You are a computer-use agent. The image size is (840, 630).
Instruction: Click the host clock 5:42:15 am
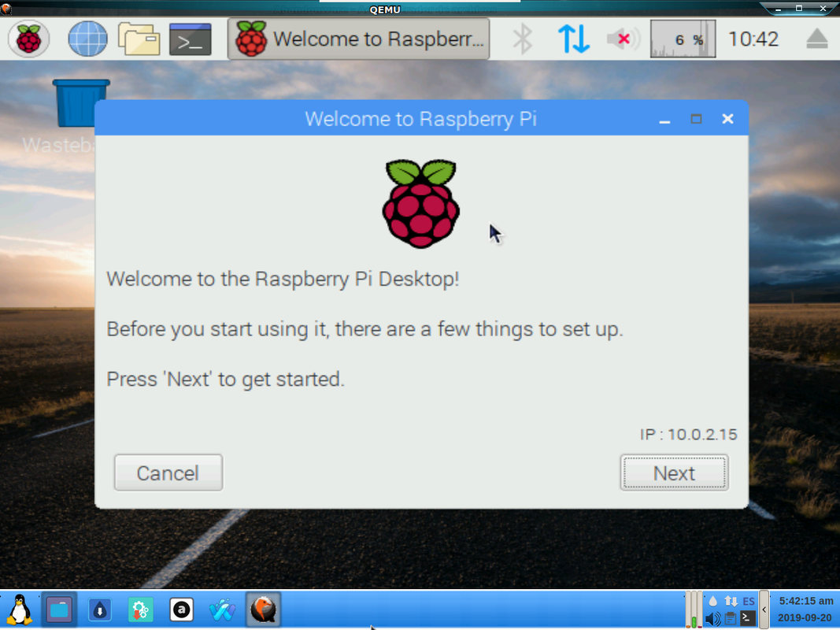pyautogui.click(x=805, y=601)
